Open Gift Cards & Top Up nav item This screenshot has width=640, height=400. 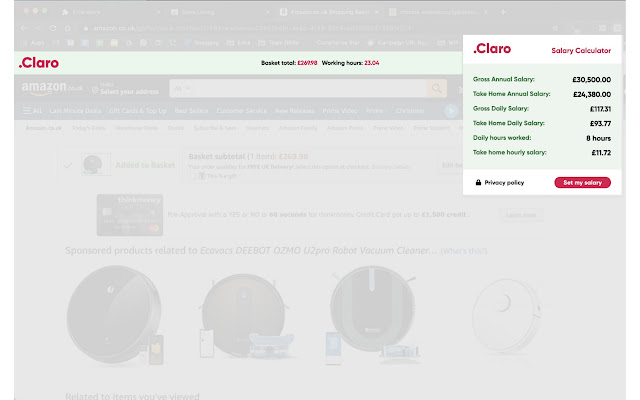pyautogui.click(x=138, y=111)
